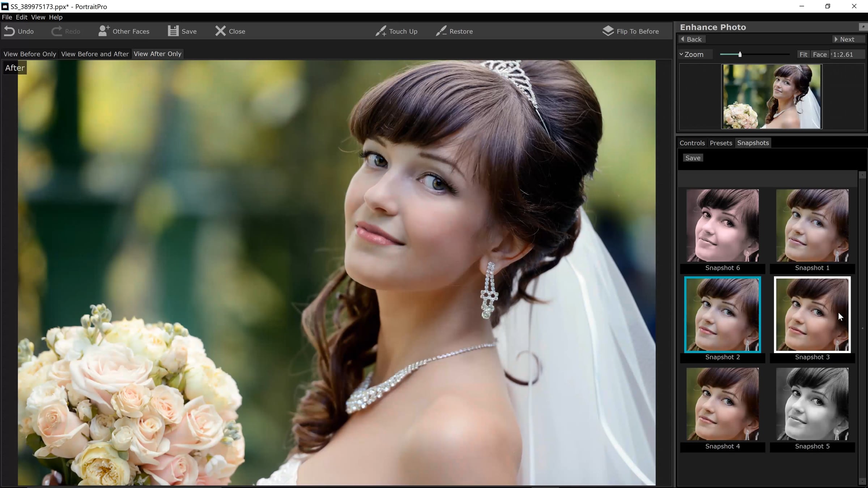This screenshot has height=488, width=868.
Task: Switch to View Before and After mode
Action: click(95, 54)
